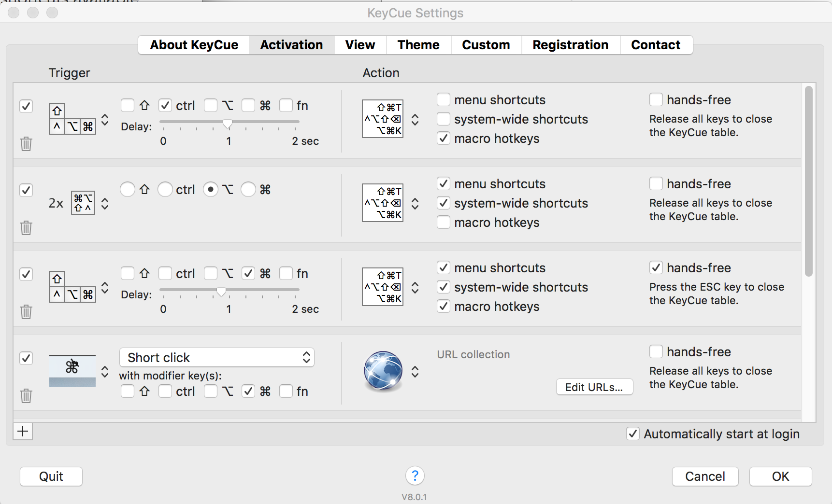Open trigger type stepper in 2x row
Viewport: 832px width, 504px height.
tap(105, 203)
